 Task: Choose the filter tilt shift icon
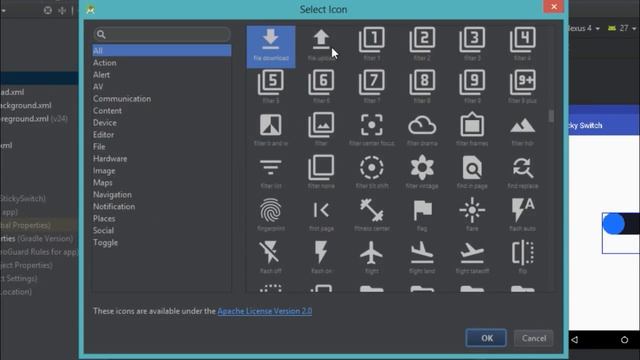pos(372,167)
